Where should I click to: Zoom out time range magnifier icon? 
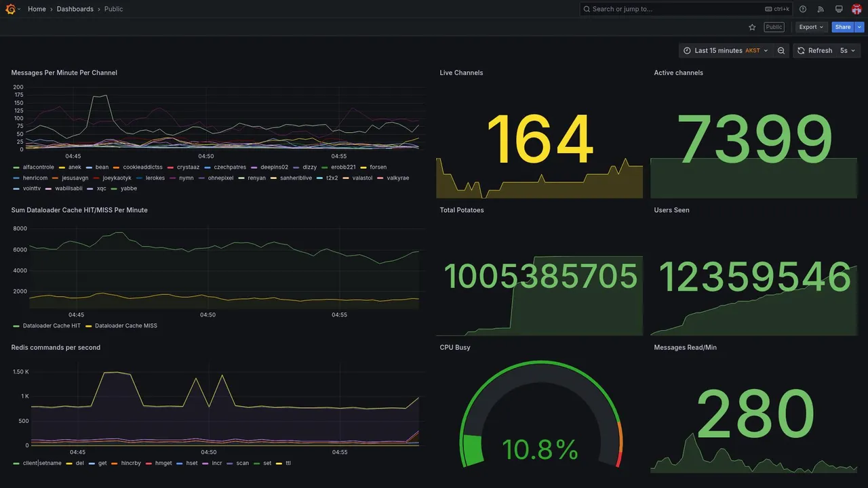pyautogui.click(x=781, y=51)
